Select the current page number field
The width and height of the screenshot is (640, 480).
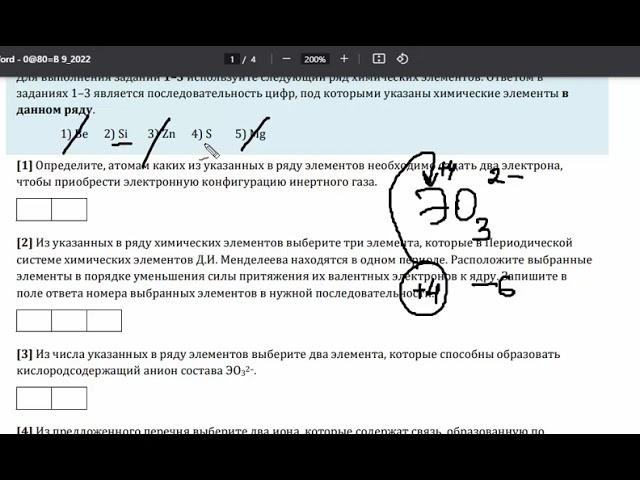(232, 59)
